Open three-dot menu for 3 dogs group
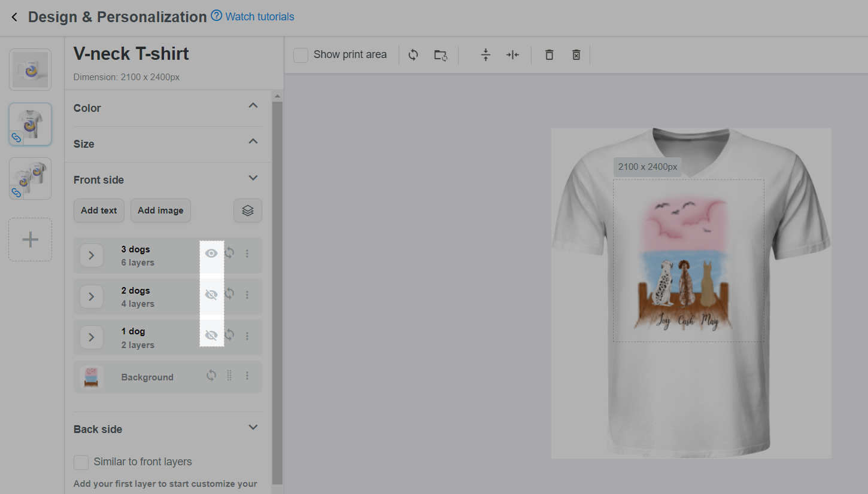 [247, 254]
